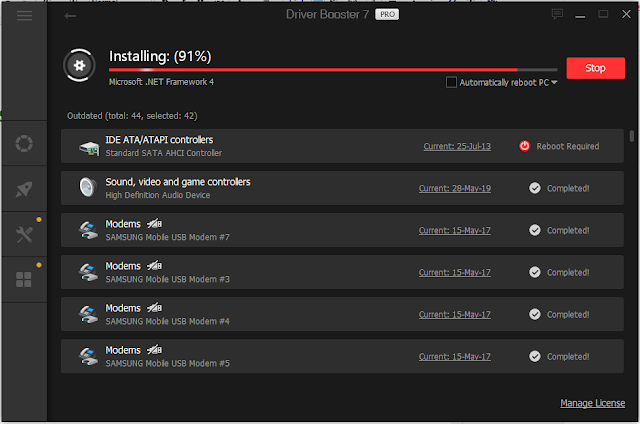Click the signature badge next to Modem #7
640x424 pixels.
pyautogui.click(x=154, y=224)
